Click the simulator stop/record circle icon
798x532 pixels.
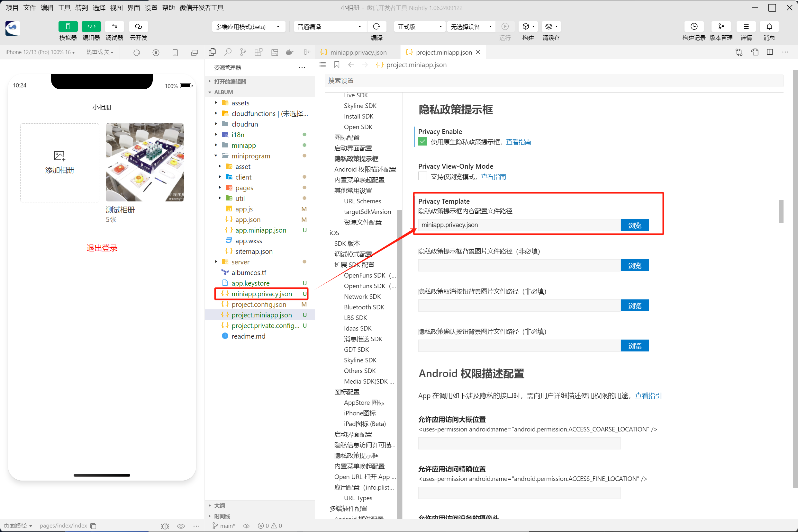pyautogui.click(x=156, y=52)
